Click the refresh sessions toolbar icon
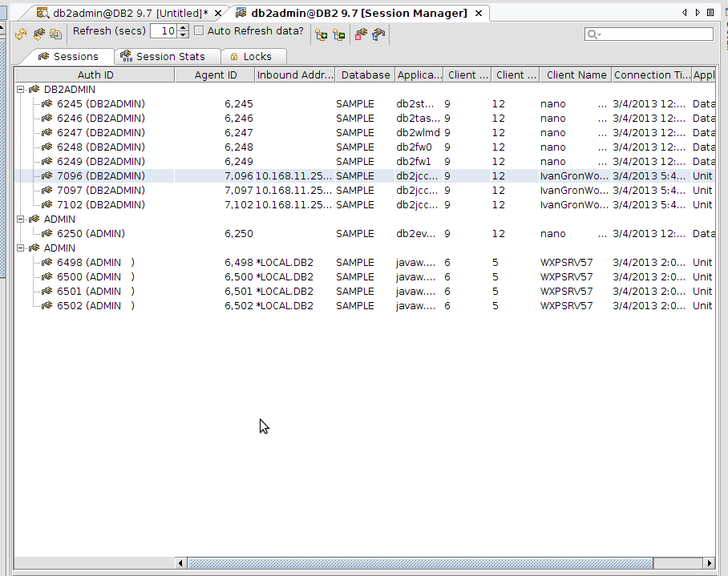The image size is (728, 576). point(38,34)
